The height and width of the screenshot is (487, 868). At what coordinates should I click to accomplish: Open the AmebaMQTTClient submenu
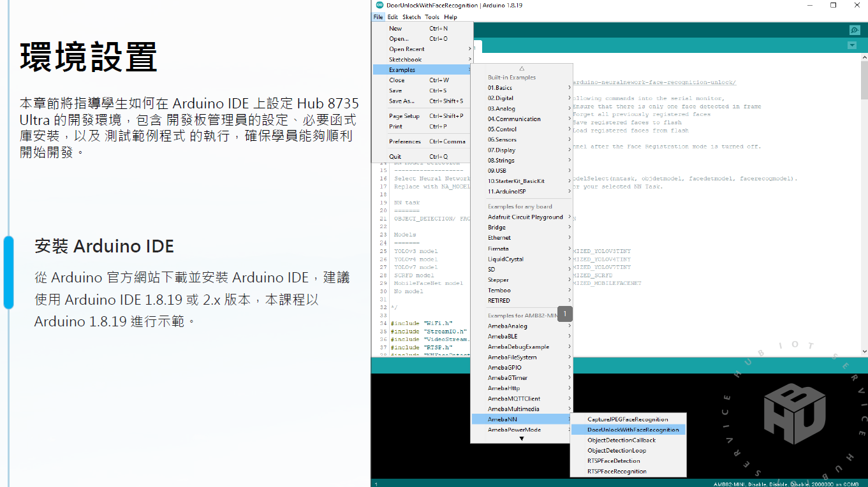click(x=522, y=398)
